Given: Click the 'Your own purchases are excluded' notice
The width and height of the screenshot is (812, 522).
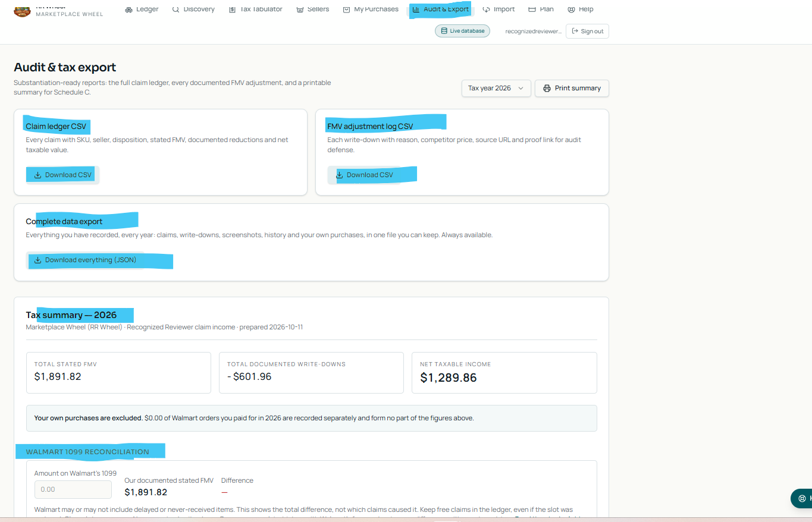Looking at the screenshot, I should [312, 418].
